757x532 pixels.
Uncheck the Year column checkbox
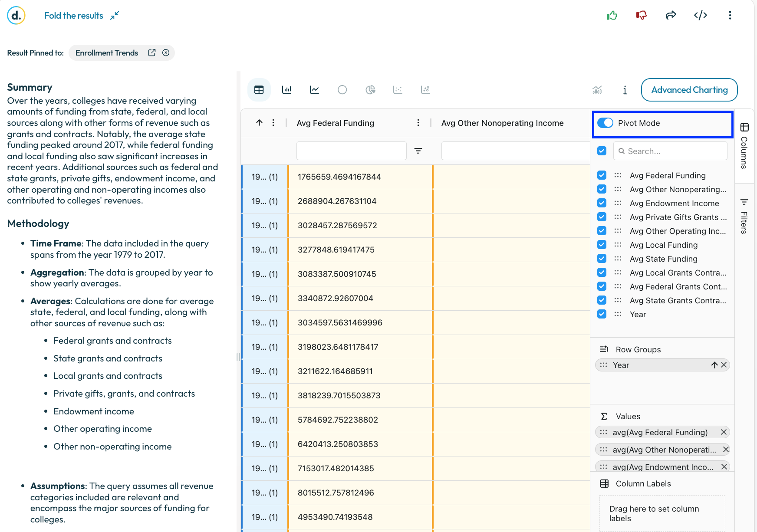602,314
